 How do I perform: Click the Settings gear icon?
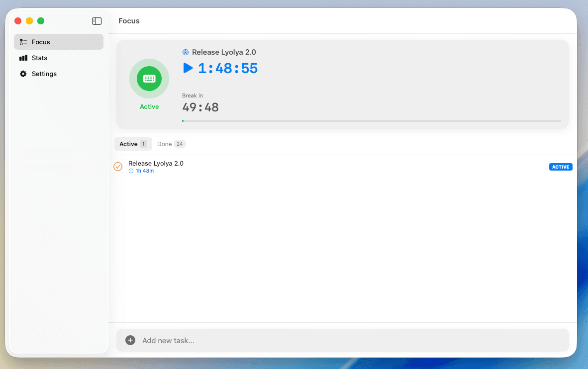(x=23, y=74)
